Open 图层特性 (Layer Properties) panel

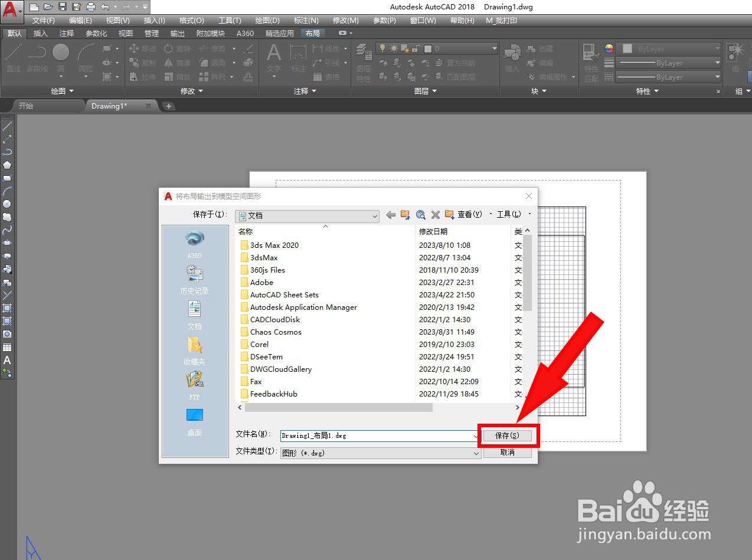[364, 63]
